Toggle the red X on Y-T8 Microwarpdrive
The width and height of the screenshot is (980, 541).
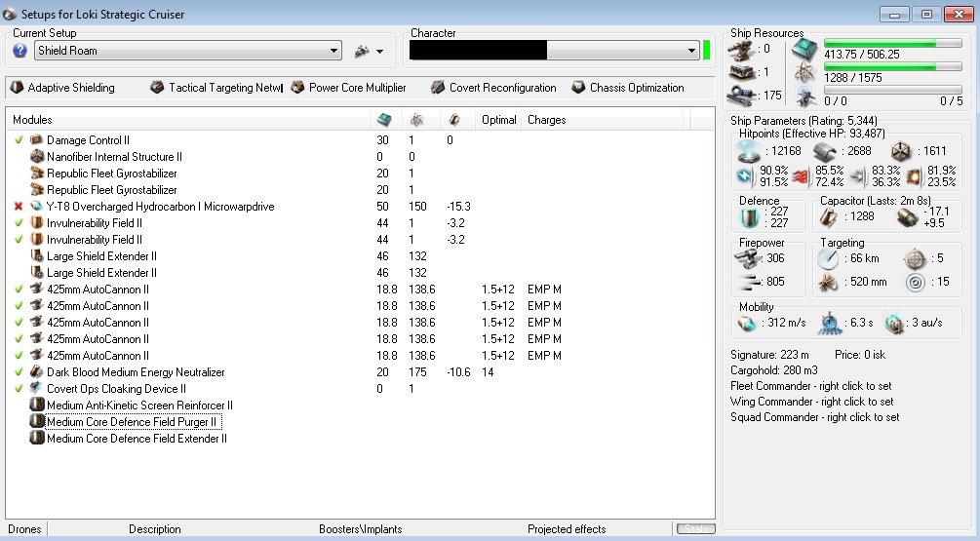(x=19, y=206)
